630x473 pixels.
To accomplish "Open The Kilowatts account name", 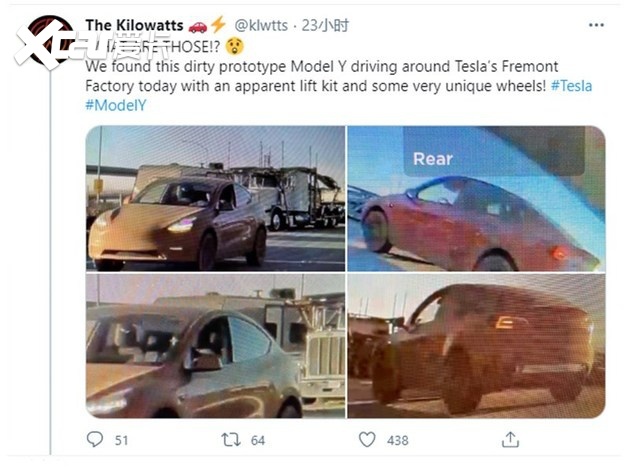I will [x=135, y=24].
